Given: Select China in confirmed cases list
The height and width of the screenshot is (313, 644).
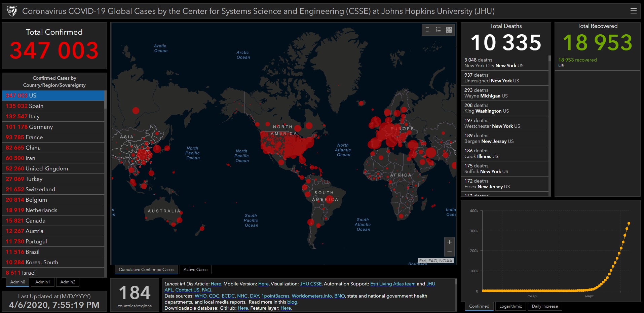Looking at the screenshot, I should (x=53, y=148).
